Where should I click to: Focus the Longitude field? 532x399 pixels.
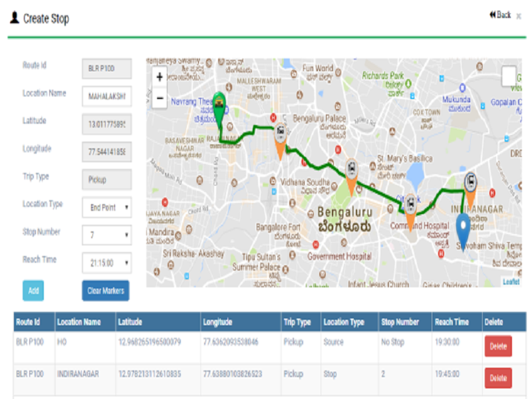107,152
